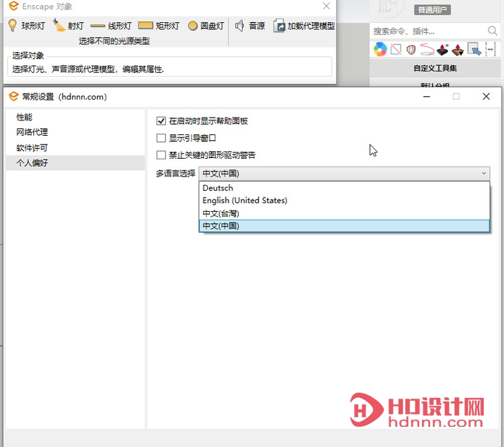Image resolution: width=504 pixels, height=447 pixels.
Task: Click the colorful pinwheel plugin icon
Action: coord(380,50)
